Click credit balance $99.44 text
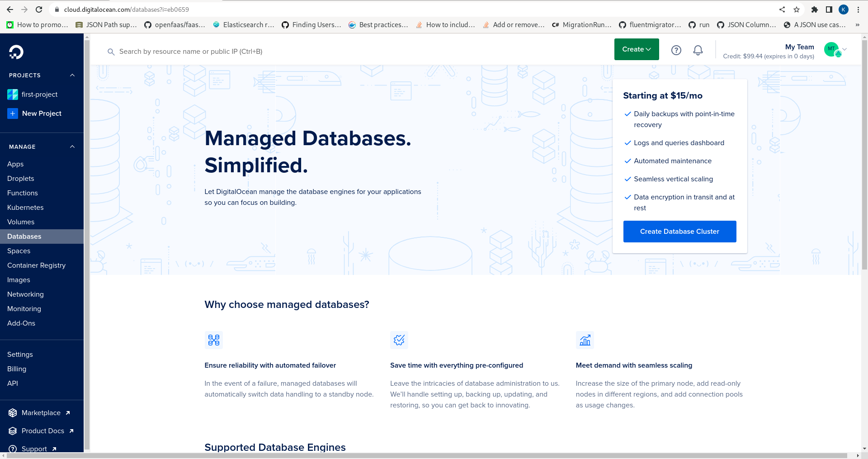The image size is (868, 459). coord(769,57)
